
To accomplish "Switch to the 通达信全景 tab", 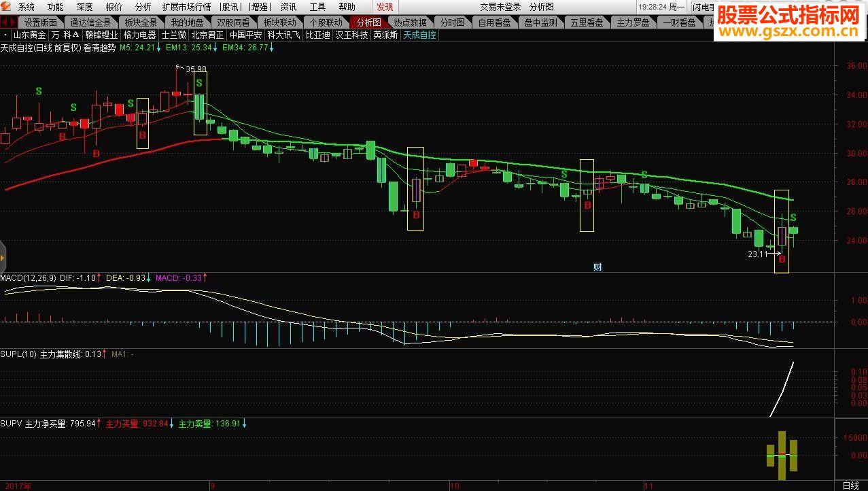I will pos(90,22).
